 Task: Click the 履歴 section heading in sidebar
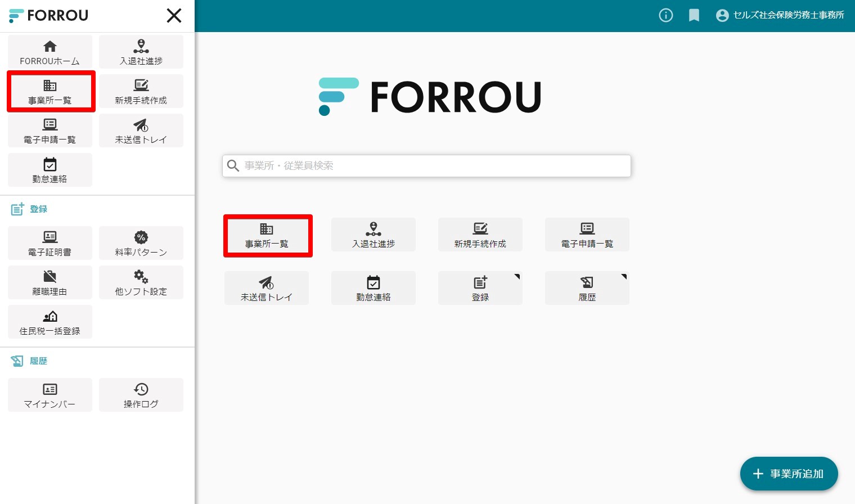(x=29, y=361)
